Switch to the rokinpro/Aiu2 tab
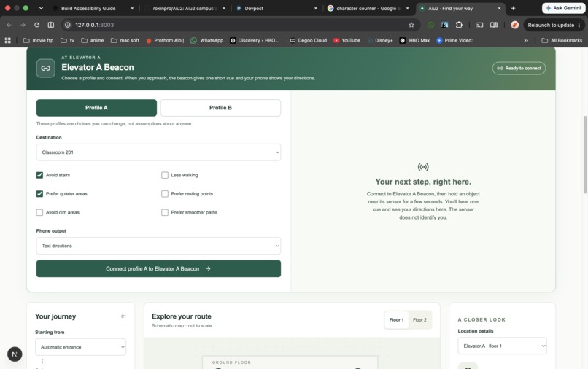588x369 pixels. tap(185, 8)
